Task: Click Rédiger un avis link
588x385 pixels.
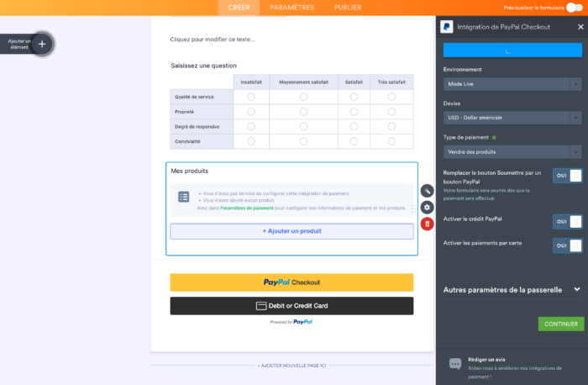Action: coord(486,360)
